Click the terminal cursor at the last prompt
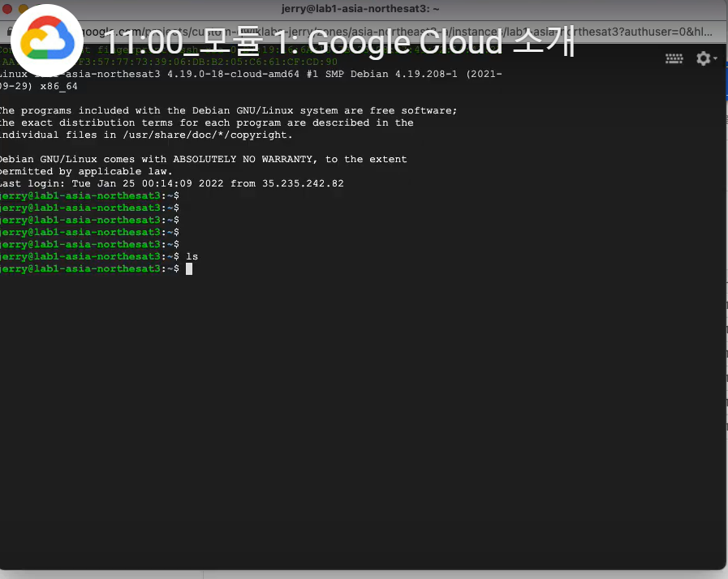The image size is (728, 579). tap(189, 268)
